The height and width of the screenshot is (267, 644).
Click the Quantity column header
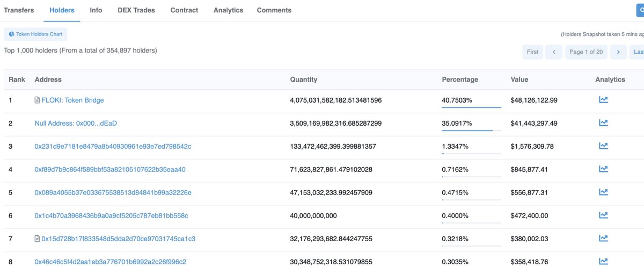click(304, 80)
